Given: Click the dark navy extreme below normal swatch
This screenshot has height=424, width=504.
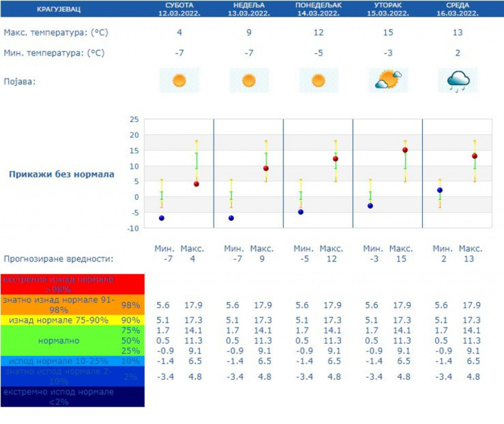Looking at the screenshot, I should coord(72,397).
